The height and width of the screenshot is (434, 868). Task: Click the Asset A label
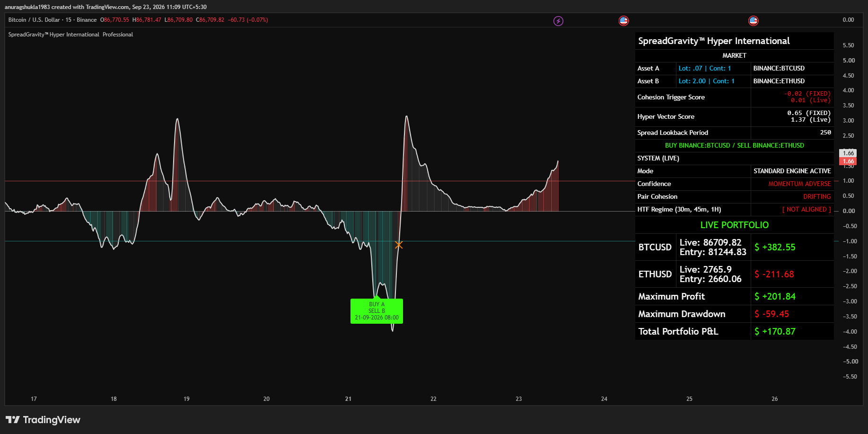[648, 69]
